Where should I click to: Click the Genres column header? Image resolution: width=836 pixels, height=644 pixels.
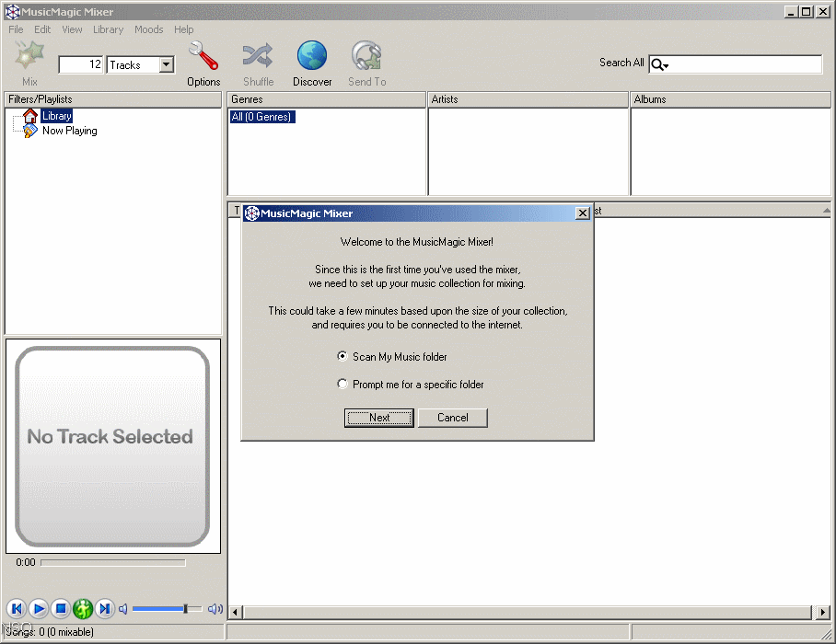click(x=327, y=99)
